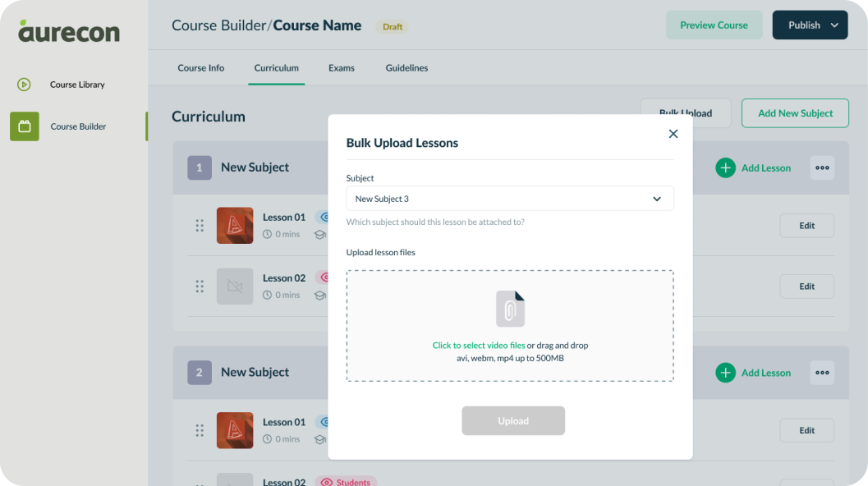Screen dimensions: 868x486
Task: Click the Bulk Upload button behind the dialog
Action: pos(686,113)
